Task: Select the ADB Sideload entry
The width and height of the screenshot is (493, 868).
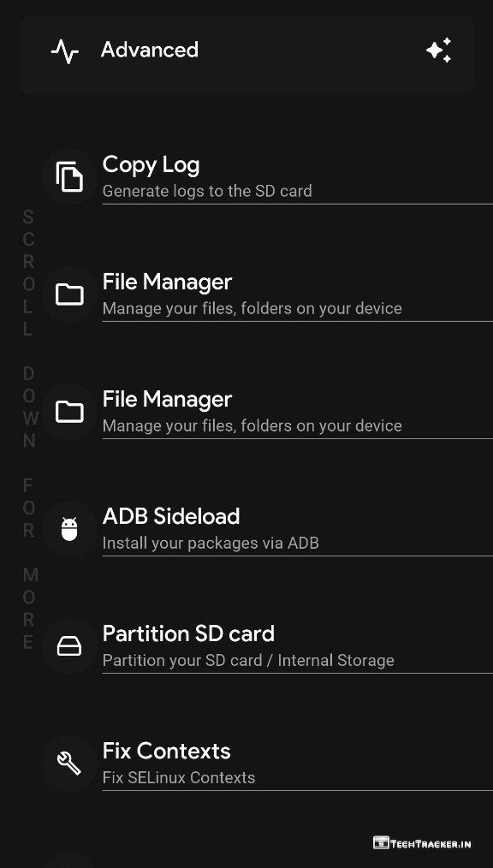Action: [x=267, y=529]
